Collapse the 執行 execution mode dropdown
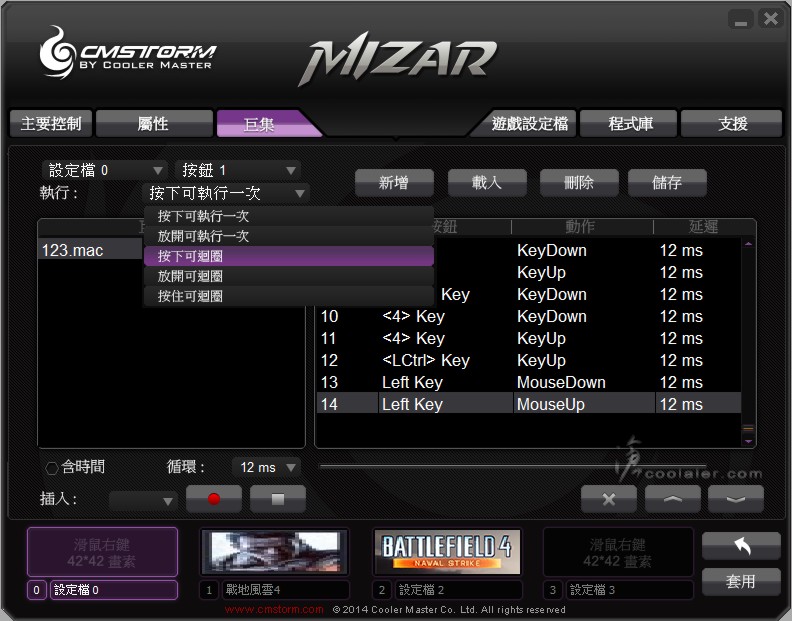This screenshot has height=621, width=792. [x=226, y=193]
